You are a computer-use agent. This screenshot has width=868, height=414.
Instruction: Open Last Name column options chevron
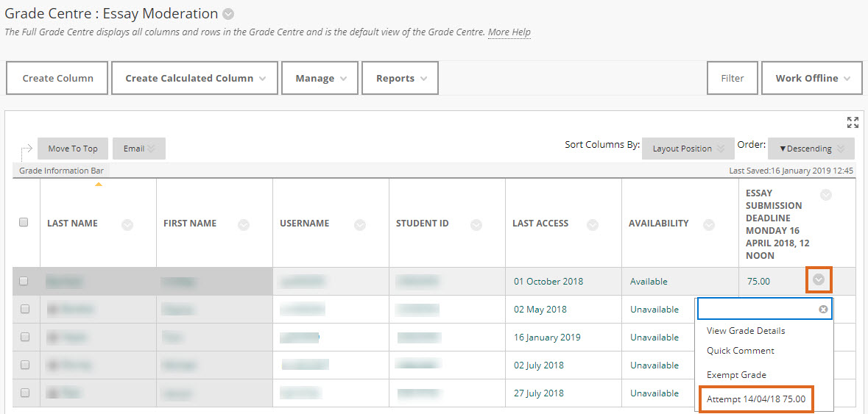[127, 225]
